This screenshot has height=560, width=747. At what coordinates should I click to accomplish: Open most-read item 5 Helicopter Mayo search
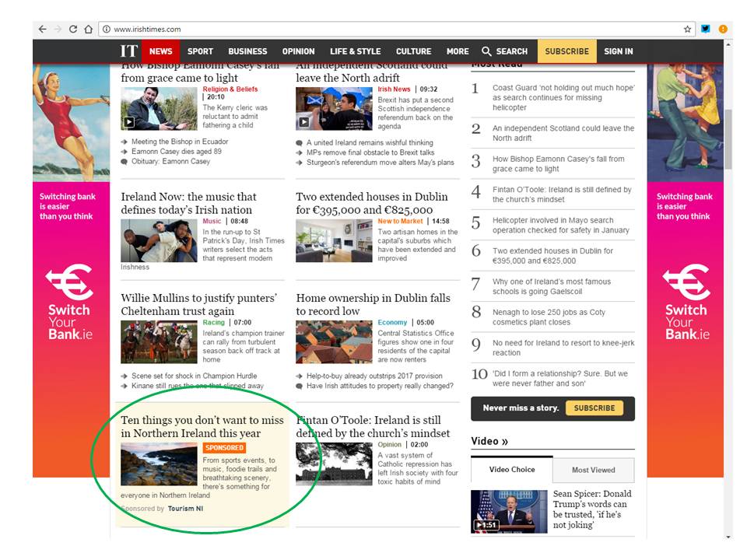[561, 226]
